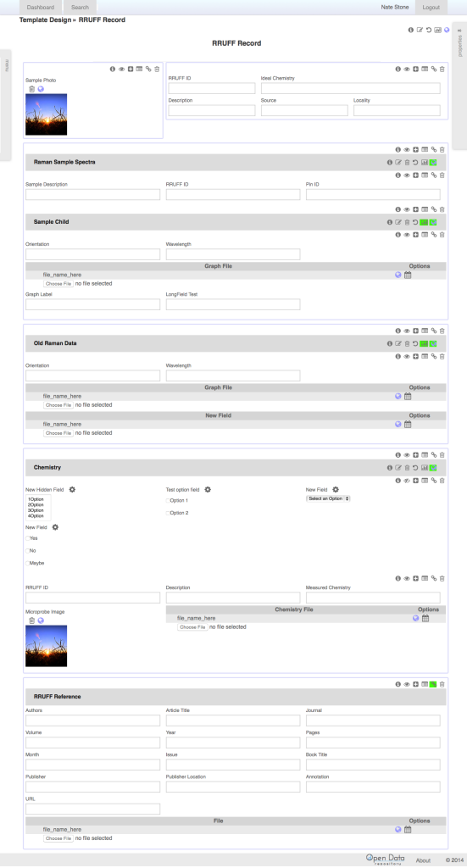Image resolution: width=467 pixels, height=868 pixels.
Task: Open the Dashboard tab
Action: point(41,8)
